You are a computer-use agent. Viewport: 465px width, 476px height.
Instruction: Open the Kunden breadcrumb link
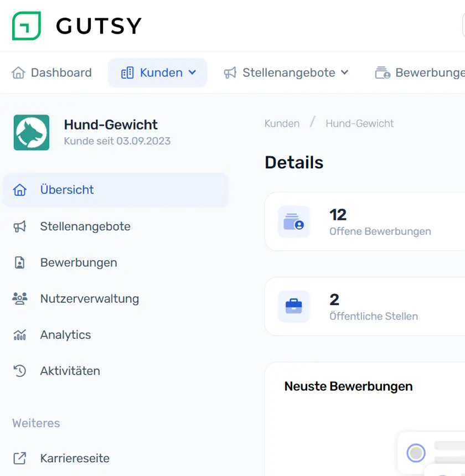[x=282, y=123]
